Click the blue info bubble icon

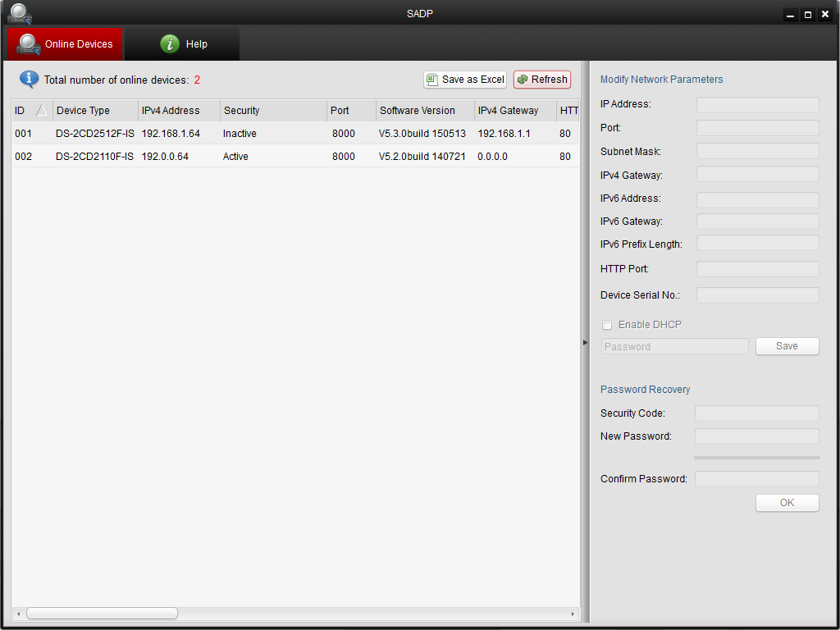coord(29,80)
